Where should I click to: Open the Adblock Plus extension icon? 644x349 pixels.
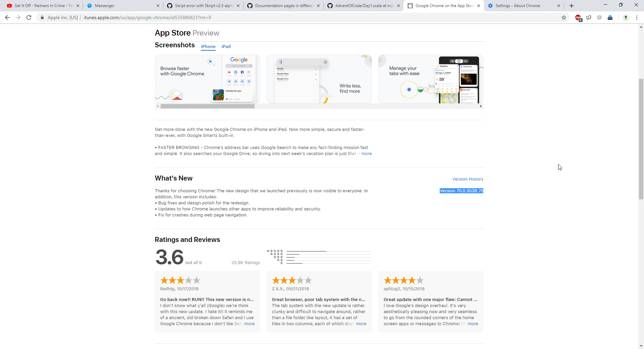click(578, 17)
